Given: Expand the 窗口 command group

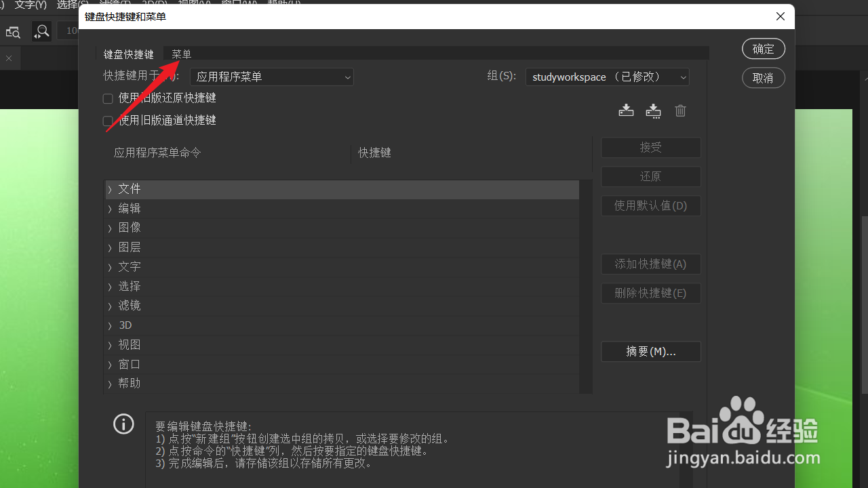Looking at the screenshot, I should pyautogui.click(x=111, y=364).
